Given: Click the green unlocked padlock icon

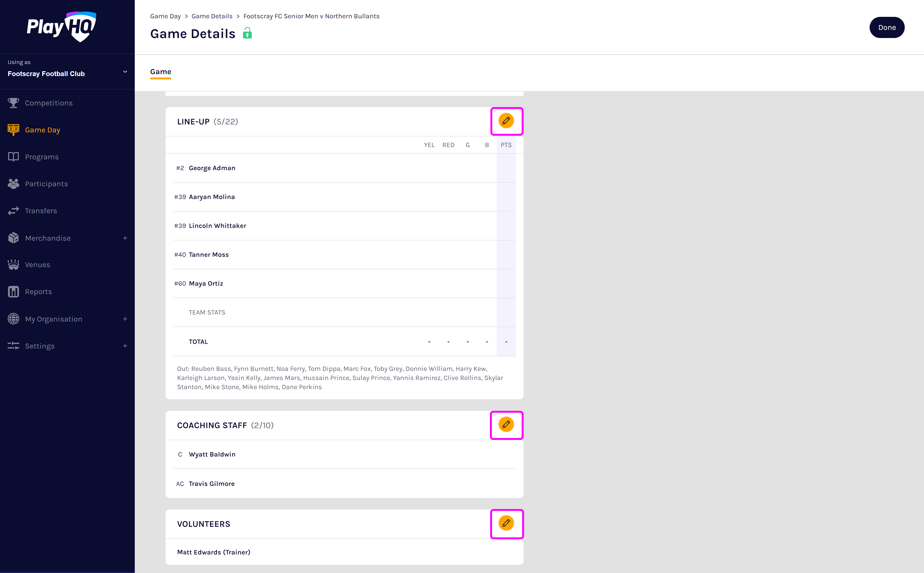Looking at the screenshot, I should click(247, 33).
